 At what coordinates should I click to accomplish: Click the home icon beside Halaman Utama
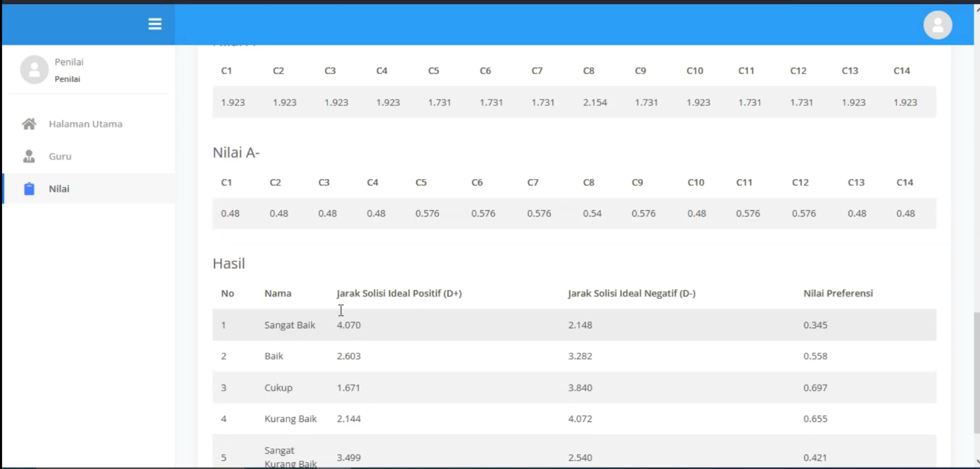click(x=29, y=124)
